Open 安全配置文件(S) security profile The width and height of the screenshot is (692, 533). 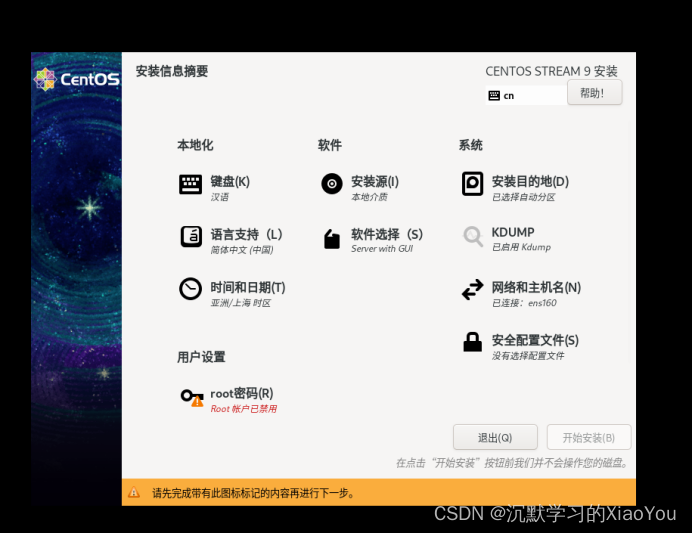click(535, 340)
